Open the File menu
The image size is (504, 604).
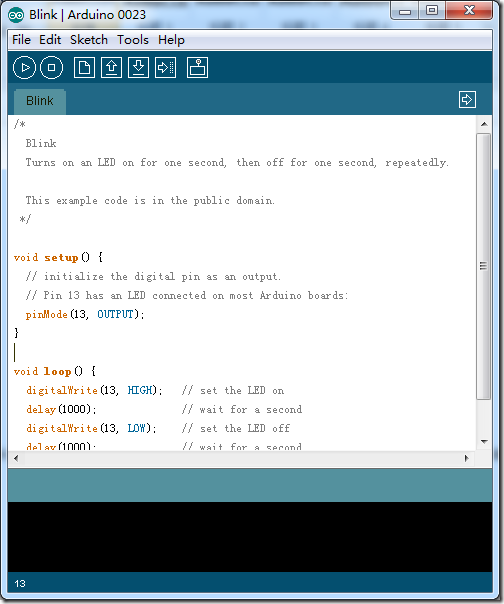(21, 40)
